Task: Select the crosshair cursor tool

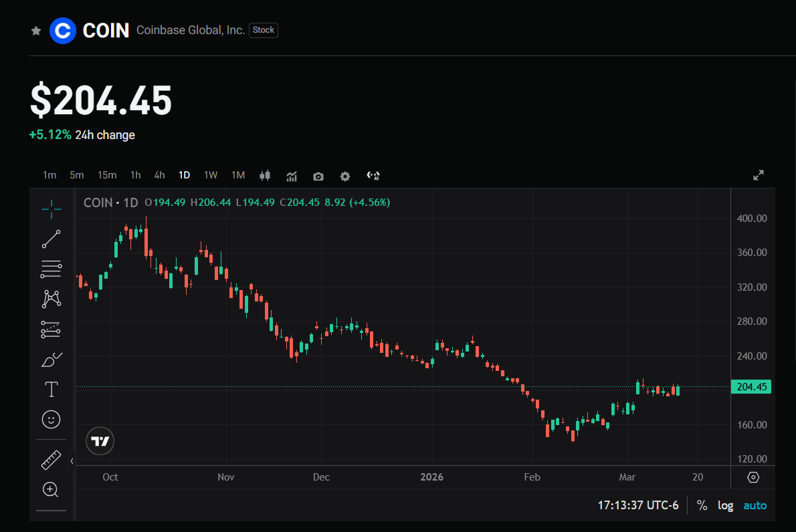Action: (x=52, y=209)
